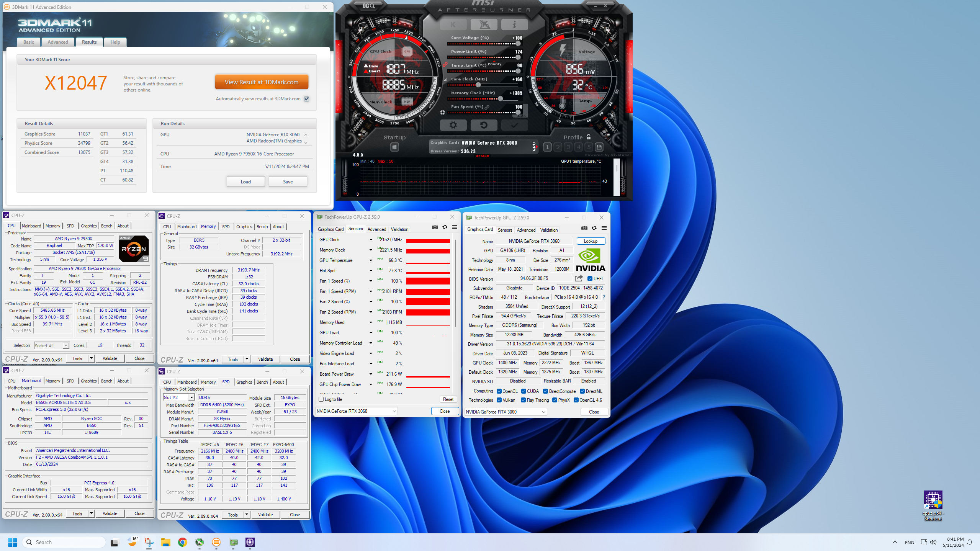Reset Afterburner settings with revert arrow
The width and height of the screenshot is (980, 551).
(x=484, y=125)
